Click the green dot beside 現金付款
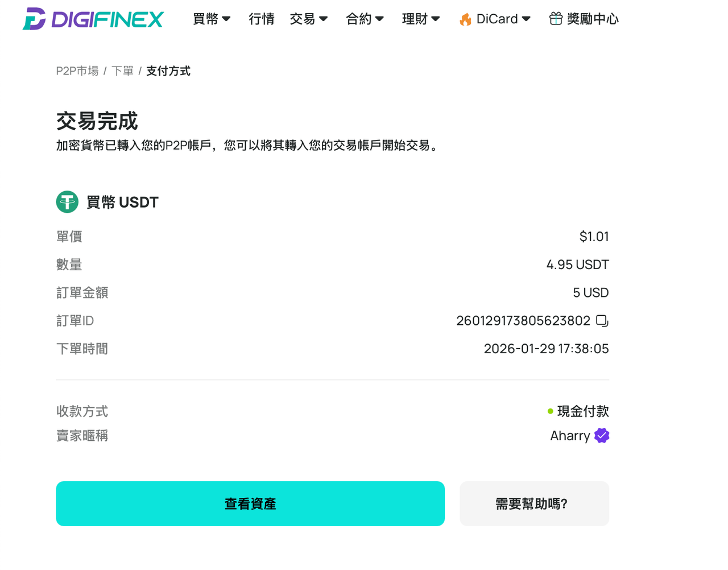The height and width of the screenshot is (570, 728). [x=550, y=411]
